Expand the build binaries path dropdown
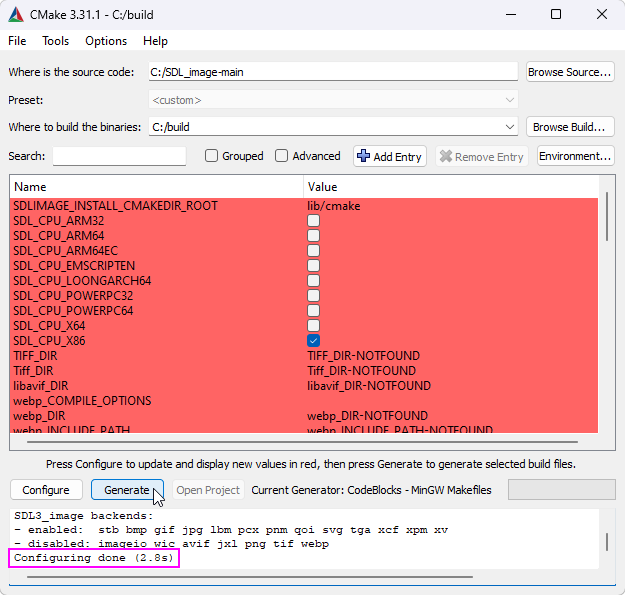Screen dimensions: 625x595 pos(509,127)
